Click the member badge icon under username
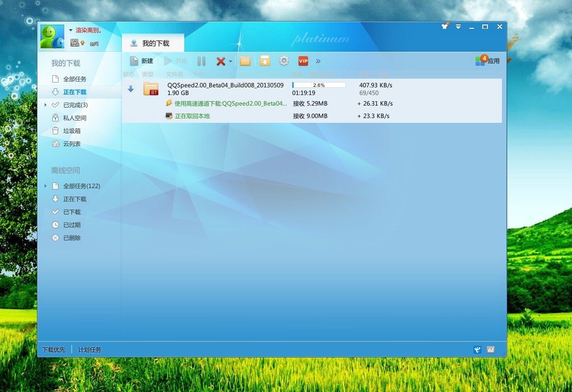This screenshot has height=392, width=572. pyautogui.click(x=74, y=43)
